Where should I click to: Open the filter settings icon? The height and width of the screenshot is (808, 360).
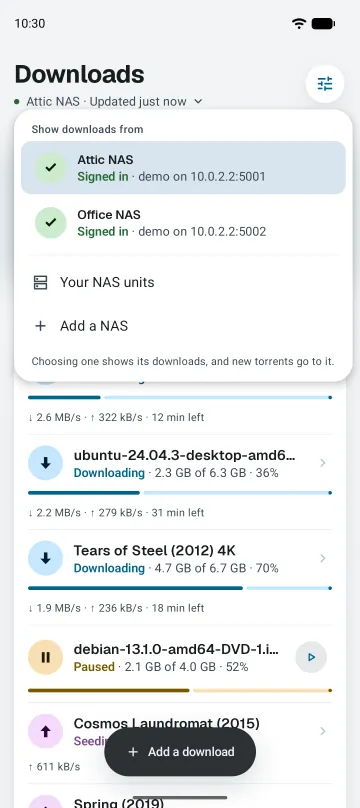coord(324,83)
